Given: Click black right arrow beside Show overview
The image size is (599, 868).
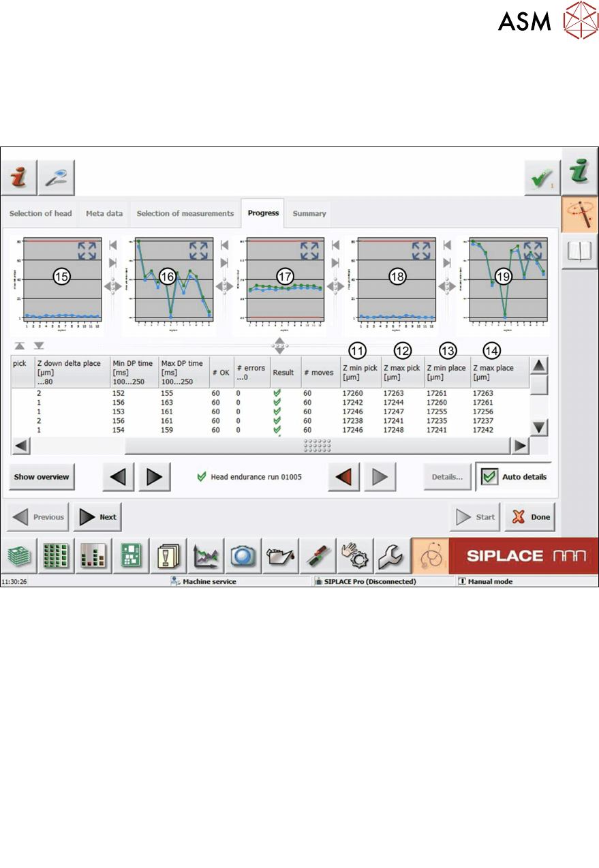Looking at the screenshot, I should pyautogui.click(x=155, y=478).
